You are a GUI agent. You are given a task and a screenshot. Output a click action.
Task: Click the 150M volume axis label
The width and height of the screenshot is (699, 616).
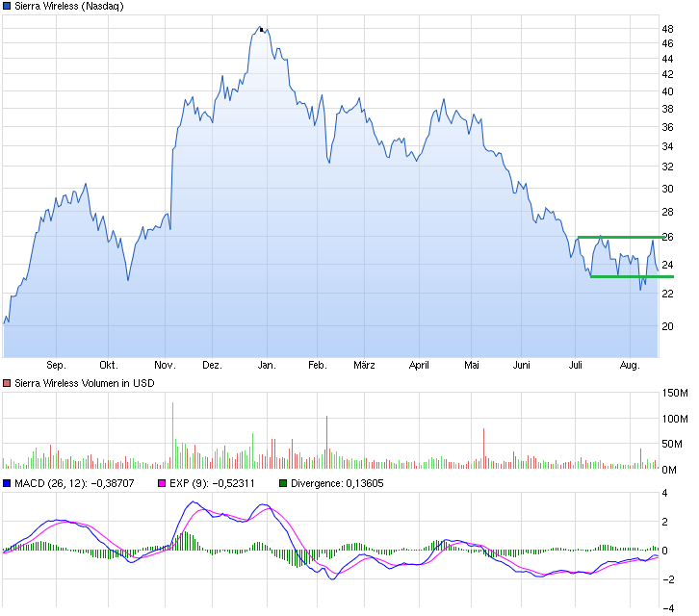pyautogui.click(x=674, y=394)
